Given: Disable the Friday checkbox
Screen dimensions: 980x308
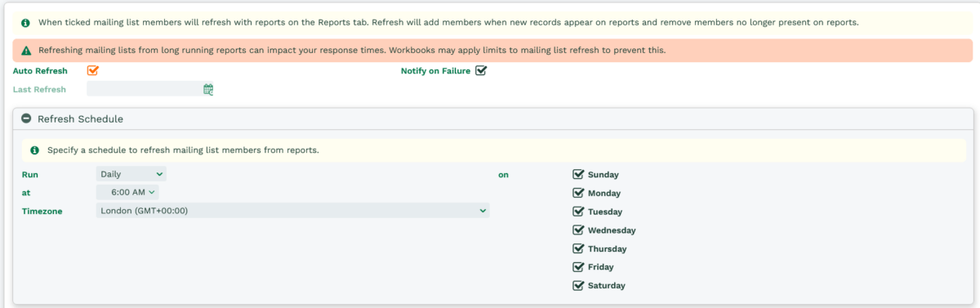Looking at the screenshot, I should [578, 267].
